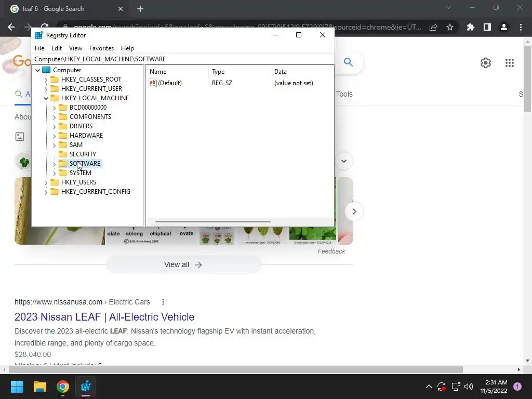Expand the SOFTWARE key
The height and width of the screenshot is (399, 532).
tap(54, 164)
